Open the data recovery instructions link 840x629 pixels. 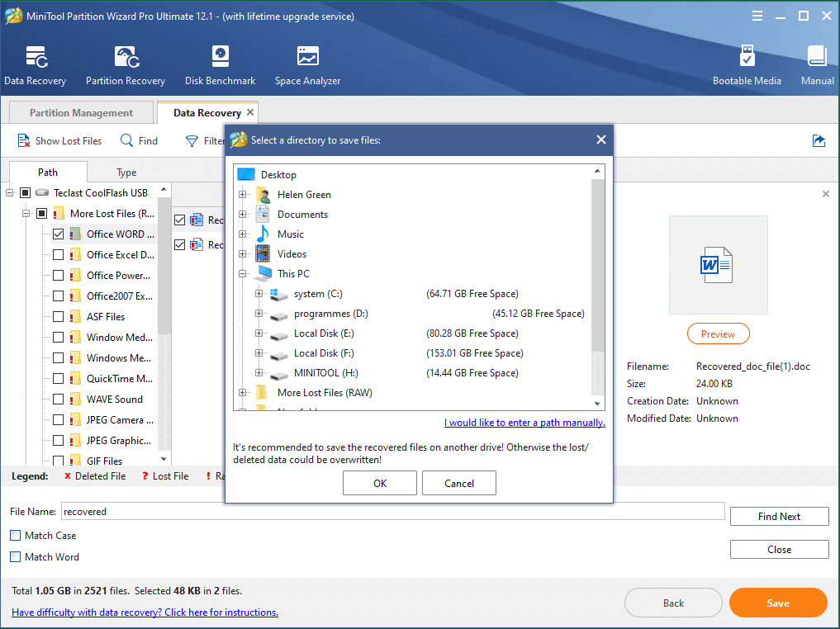[x=145, y=612]
